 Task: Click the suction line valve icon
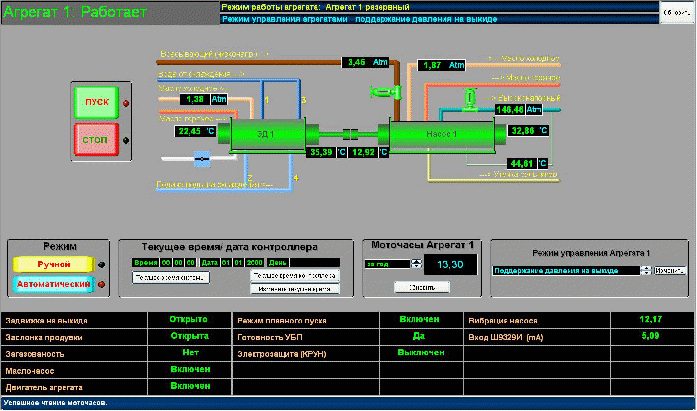pyautogui.click(x=386, y=92)
